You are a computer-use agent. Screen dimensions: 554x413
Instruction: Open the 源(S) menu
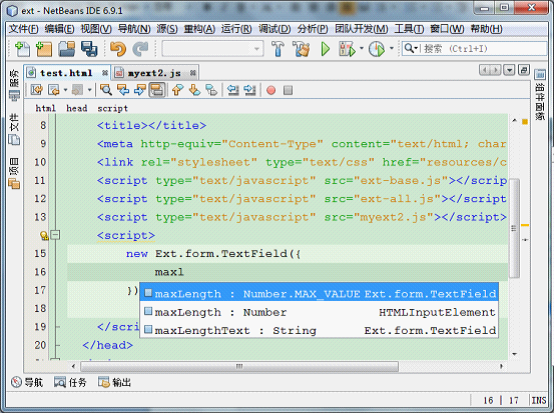[x=167, y=29]
